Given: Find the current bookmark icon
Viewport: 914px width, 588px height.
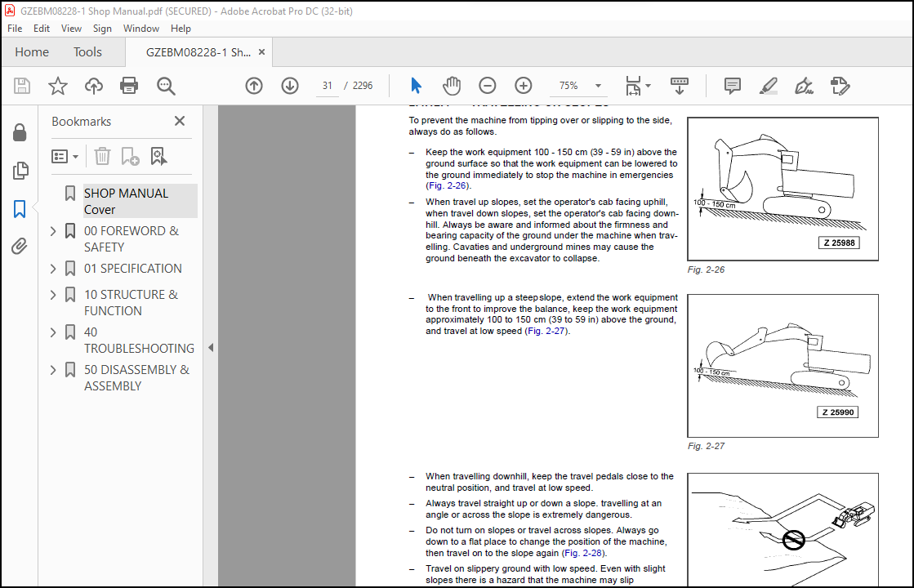Looking at the screenshot, I should tap(158, 156).
